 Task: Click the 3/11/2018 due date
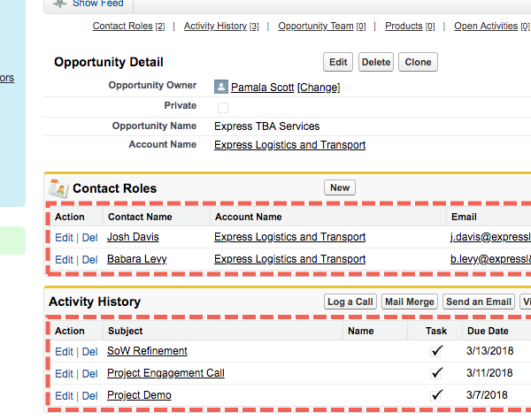[x=489, y=373]
